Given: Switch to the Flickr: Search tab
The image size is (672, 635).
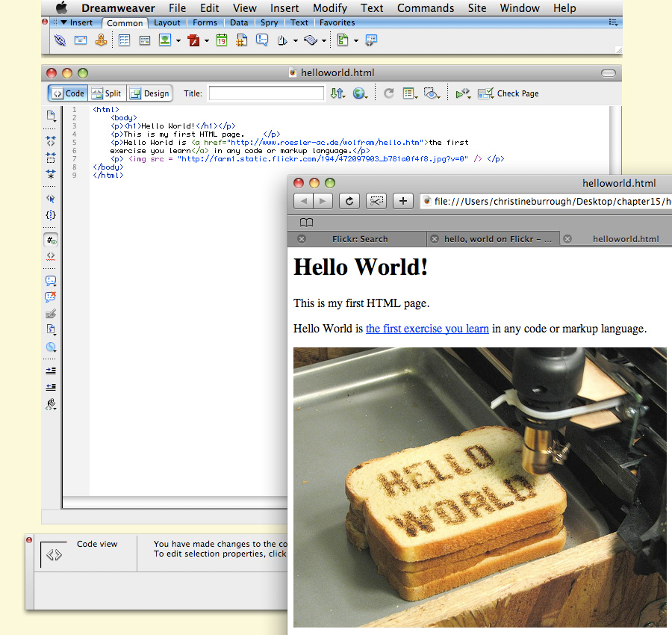Looking at the screenshot, I should coord(359,239).
